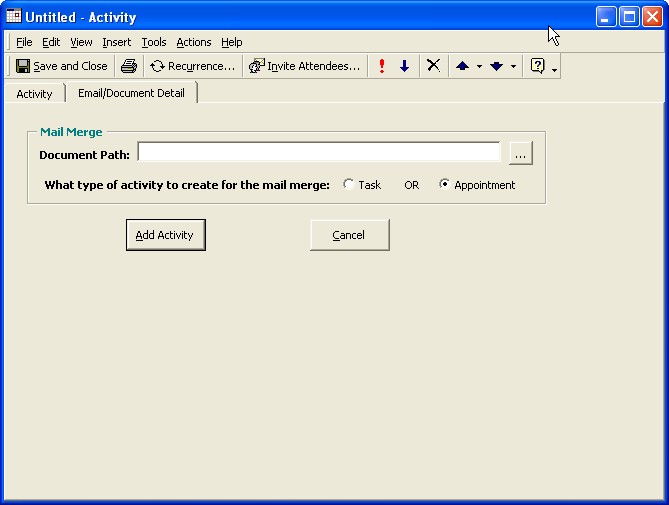Open the Actions menu
669x505 pixels.
194,42
